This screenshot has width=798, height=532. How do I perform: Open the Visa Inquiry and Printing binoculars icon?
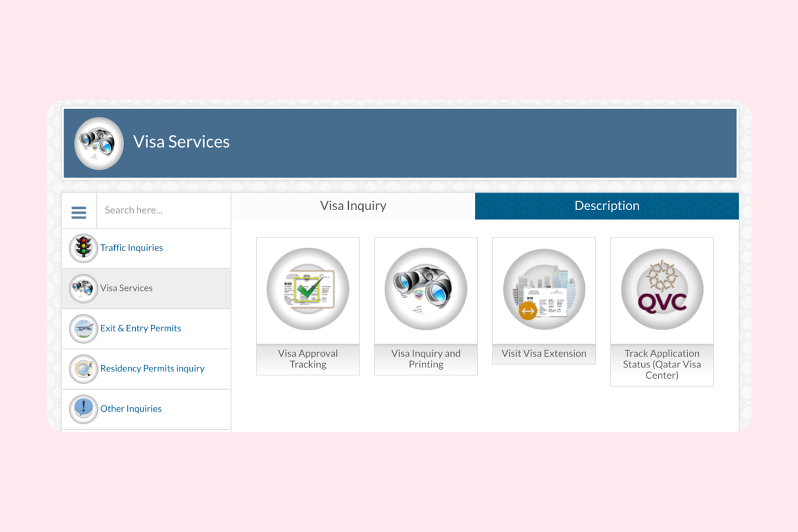[426, 289]
